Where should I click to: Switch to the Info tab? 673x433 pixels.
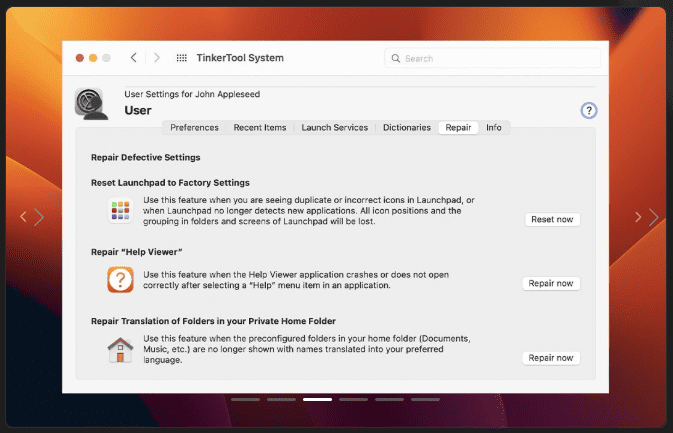pyautogui.click(x=494, y=127)
